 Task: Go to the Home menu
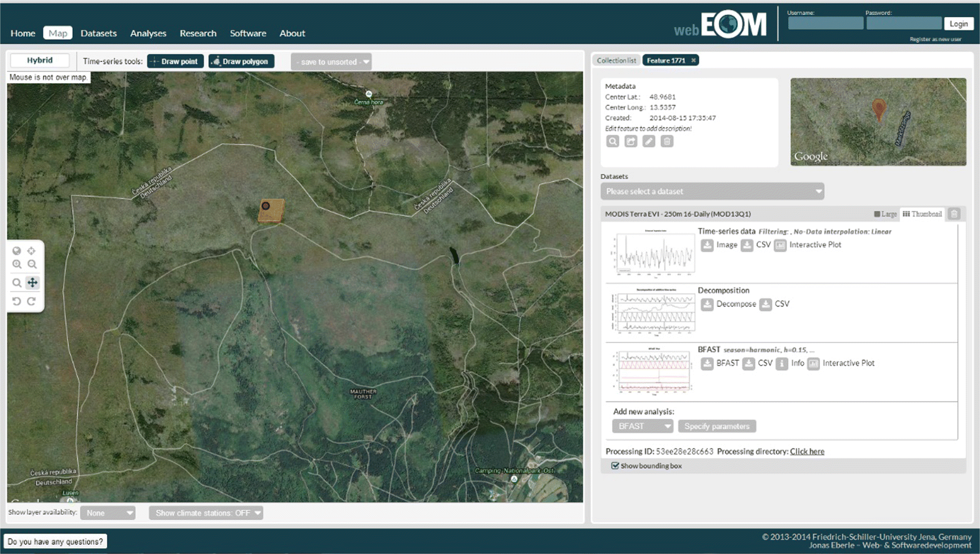tap(23, 33)
